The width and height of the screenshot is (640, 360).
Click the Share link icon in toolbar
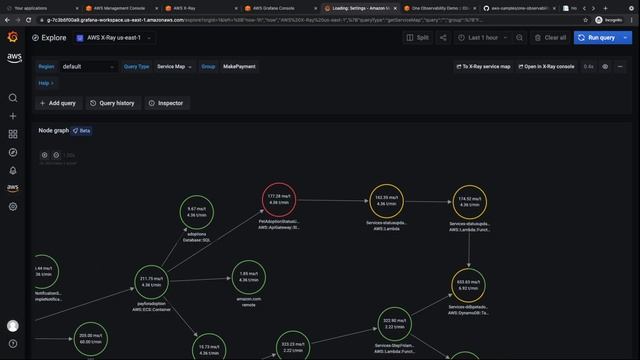coord(443,38)
